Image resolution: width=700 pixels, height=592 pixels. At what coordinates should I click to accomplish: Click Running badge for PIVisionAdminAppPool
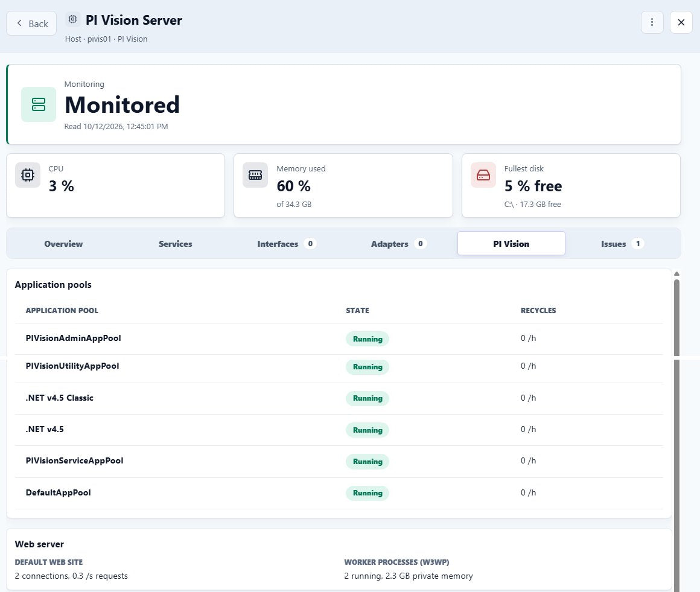click(367, 339)
